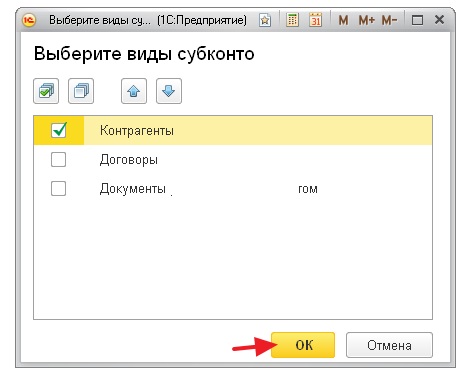The image size is (464, 378).
Task: Click the 1C logo icon in title bar
Action: tap(29, 20)
